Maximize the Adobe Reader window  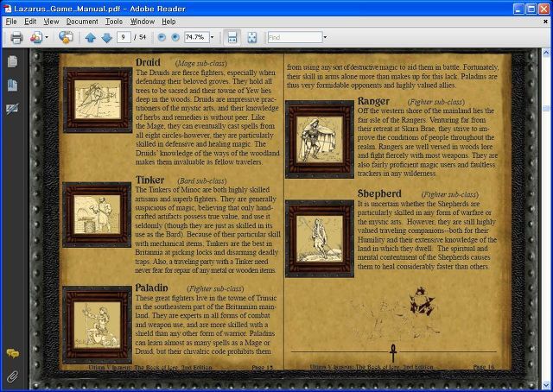pyautogui.click(x=531, y=9)
